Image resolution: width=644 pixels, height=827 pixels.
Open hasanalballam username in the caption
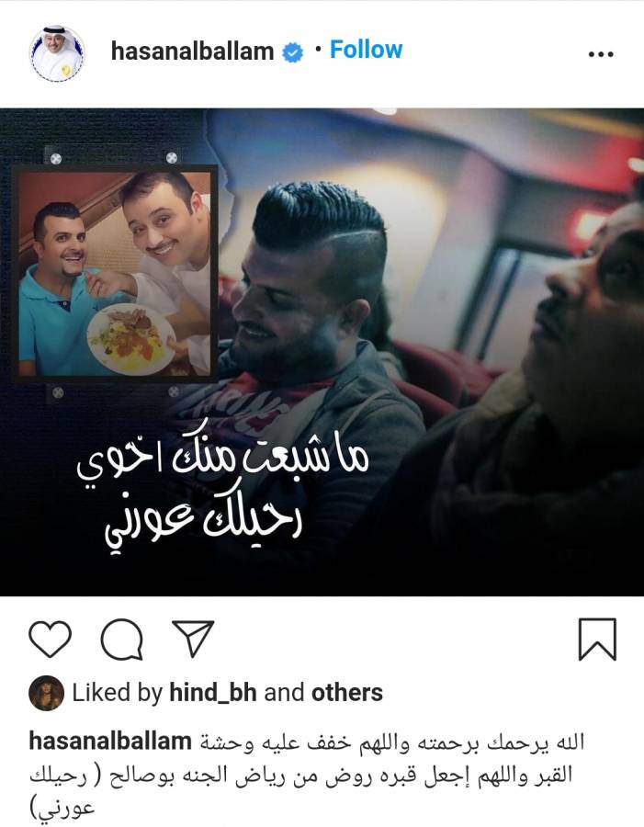coord(109,741)
